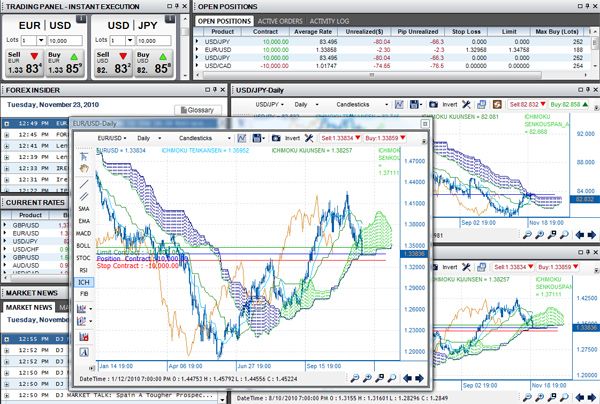Open the USD/JPY lots dropdown
Screen dimensions: 600x404
(x=130, y=41)
